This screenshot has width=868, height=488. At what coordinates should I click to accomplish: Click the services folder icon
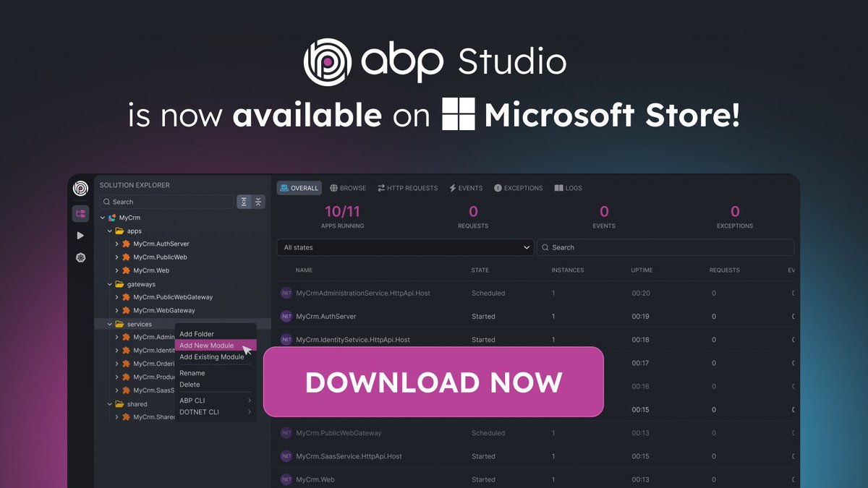(x=119, y=324)
